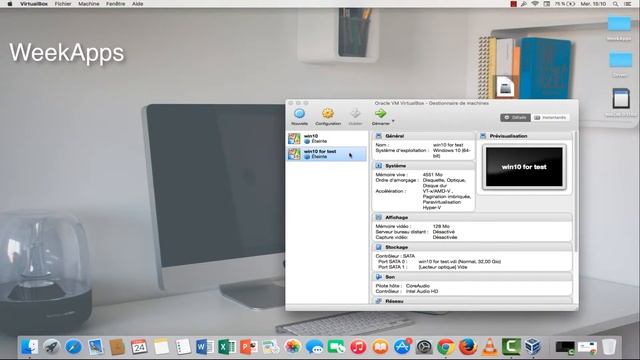640x360 pixels.
Task: Click VirtualBox cube icon in Dock
Action: click(533, 347)
